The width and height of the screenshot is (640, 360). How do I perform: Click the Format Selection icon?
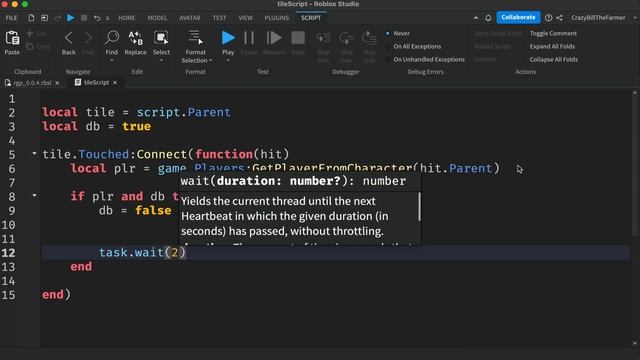pos(196,38)
